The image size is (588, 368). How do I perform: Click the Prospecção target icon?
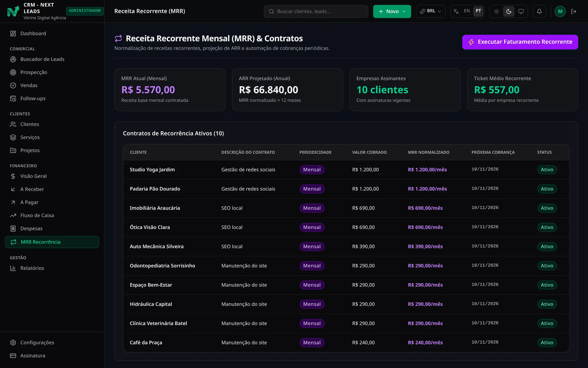pos(13,72)
